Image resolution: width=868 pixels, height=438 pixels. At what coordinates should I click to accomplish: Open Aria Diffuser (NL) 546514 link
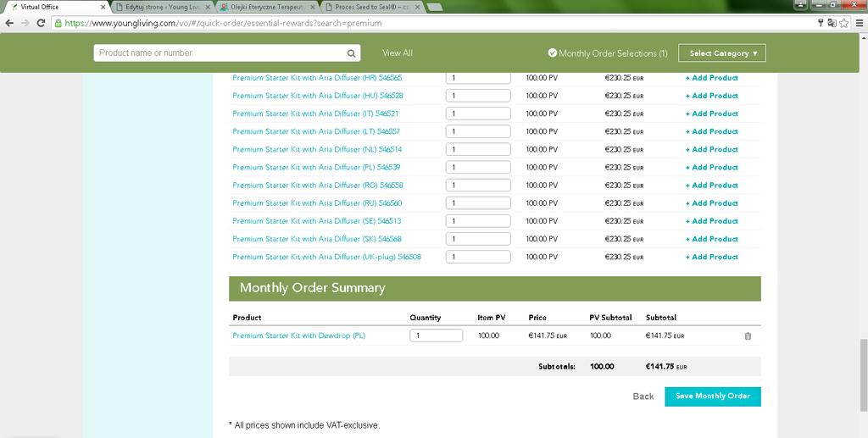coord(317,149)
